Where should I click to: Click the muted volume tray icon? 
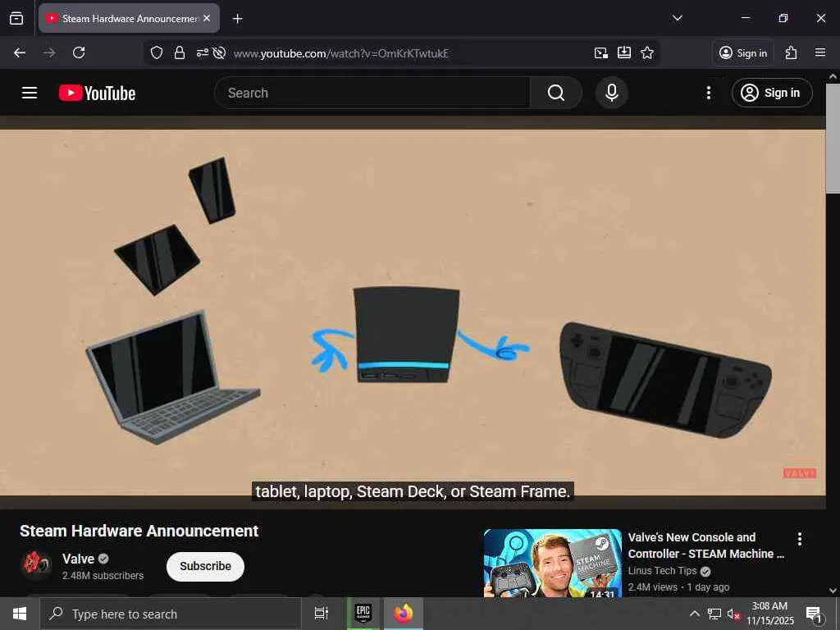coord(733,614)
